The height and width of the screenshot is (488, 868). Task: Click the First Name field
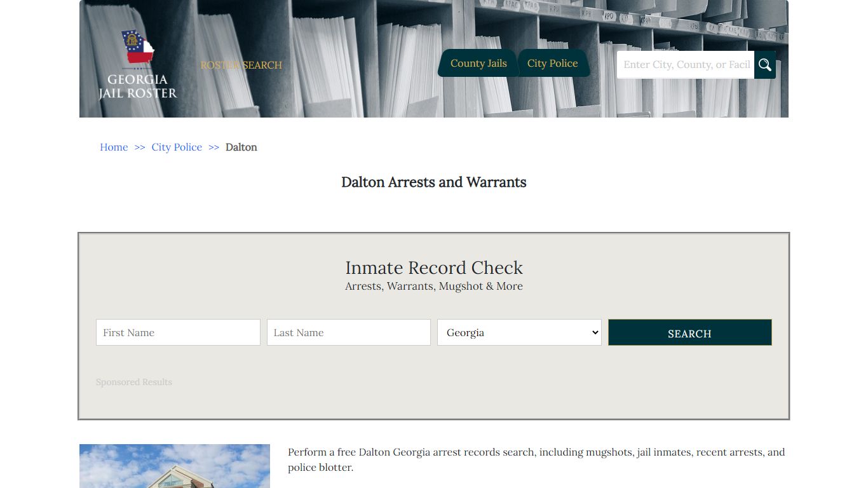(178, 332)
